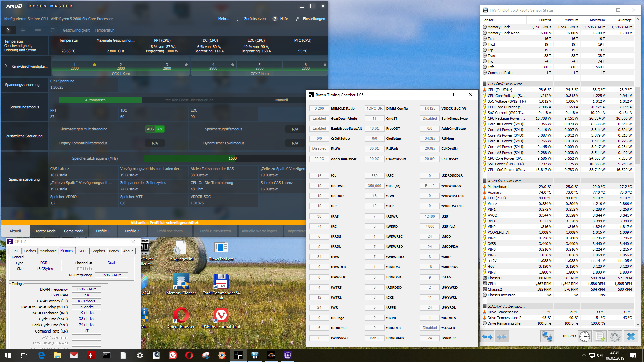Open HWiNFO sensor settings gear
The width and height of the screenshot is (644, 362).
coord(615,336)
